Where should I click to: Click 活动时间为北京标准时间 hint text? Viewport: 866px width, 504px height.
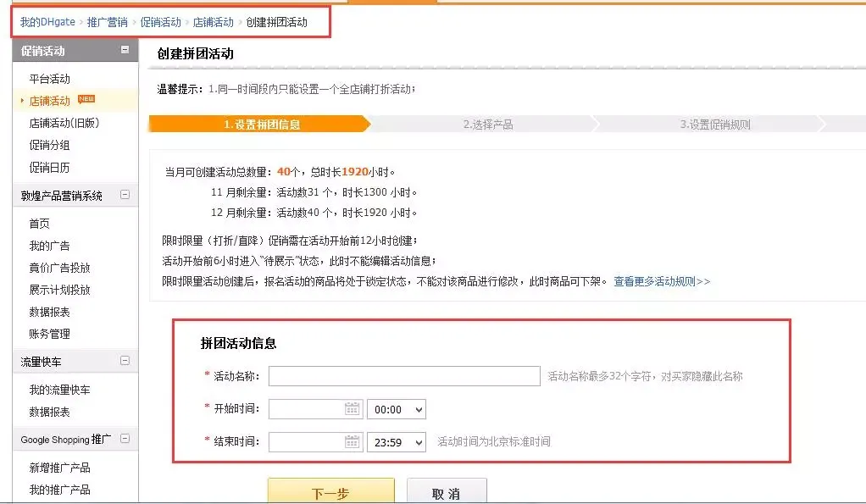(x=494, y=441)
